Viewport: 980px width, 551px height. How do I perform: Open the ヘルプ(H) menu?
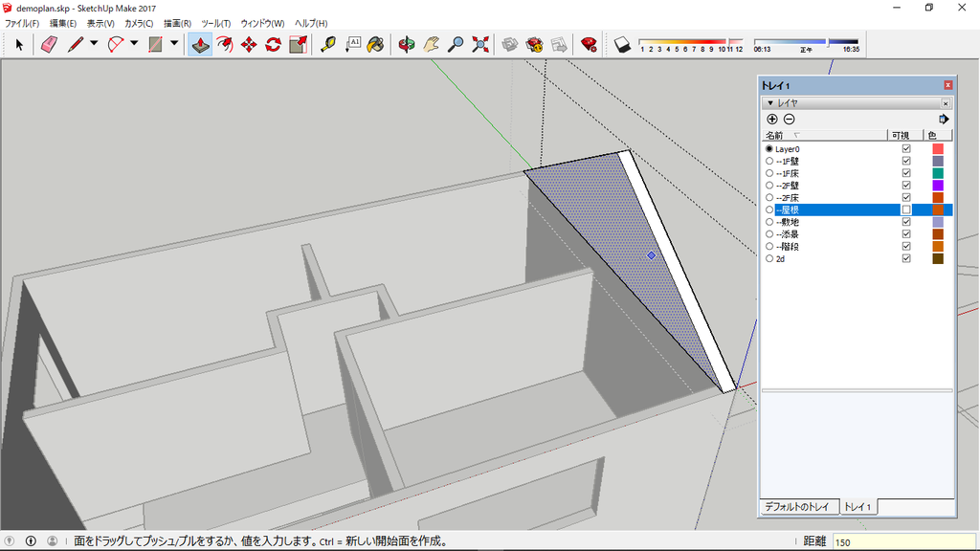click(x=311, y=23)
